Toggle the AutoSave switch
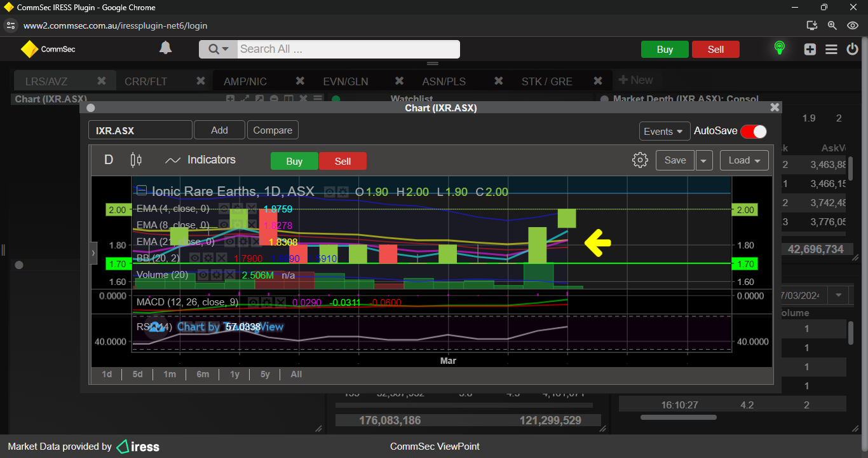This screenshot has width=868, height=458. 754,131
